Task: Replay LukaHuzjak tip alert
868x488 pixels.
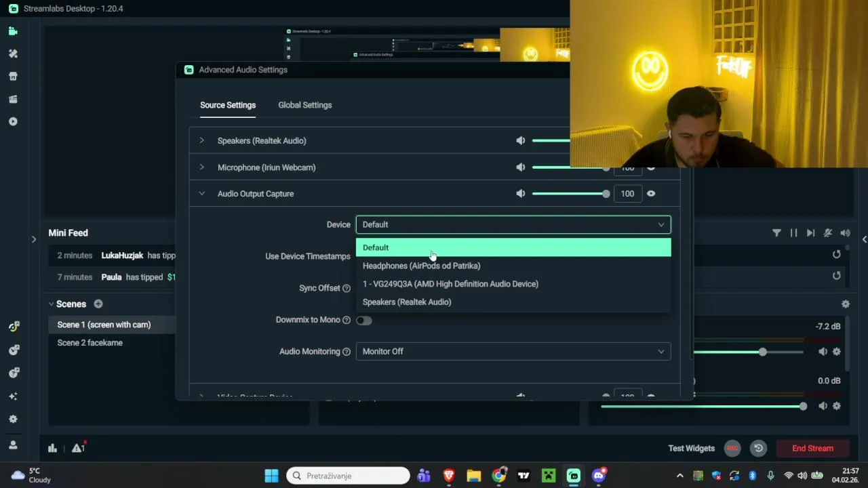Action: coord(836,254)
